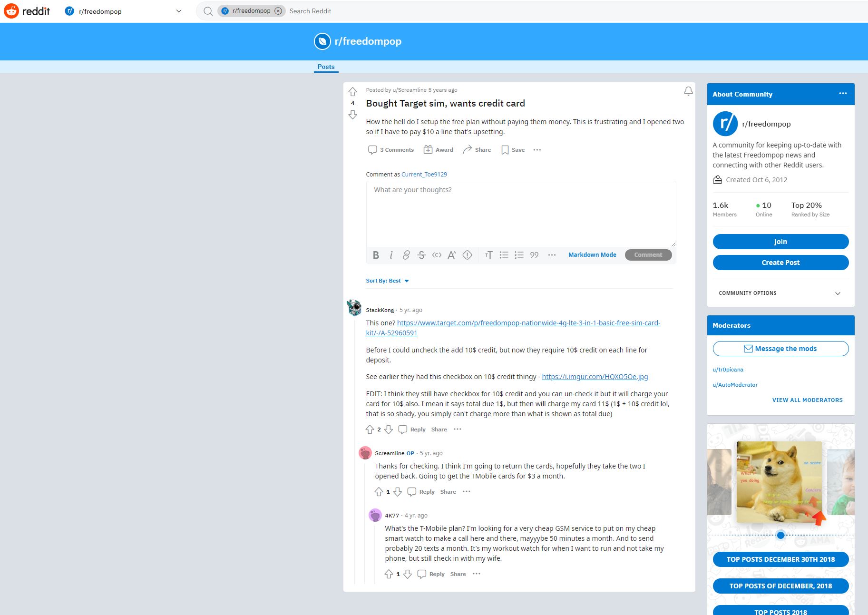Image resolution: width=868 pixels, height=615 pixels.
Task: Remove the r/freedompop search filter chip
Action: pos(278,11)
